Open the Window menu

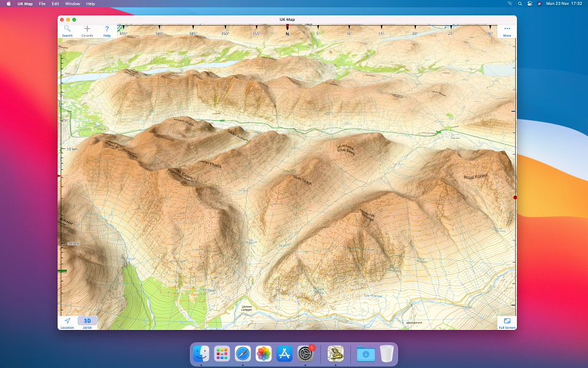[x=72, y=4]
